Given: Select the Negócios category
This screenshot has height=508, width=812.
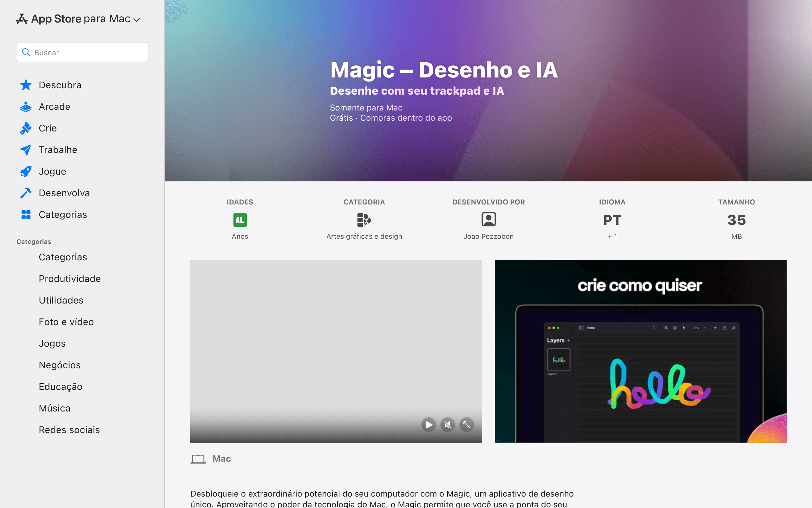Looking at the screenshot, I should click(x=60, y=365).
